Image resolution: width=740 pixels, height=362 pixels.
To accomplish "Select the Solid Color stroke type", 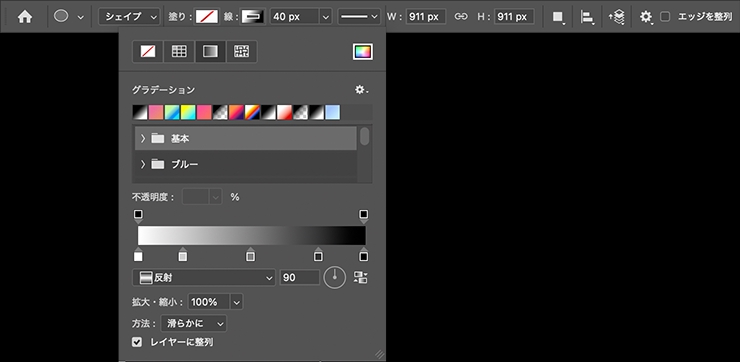I will point(179,51).
